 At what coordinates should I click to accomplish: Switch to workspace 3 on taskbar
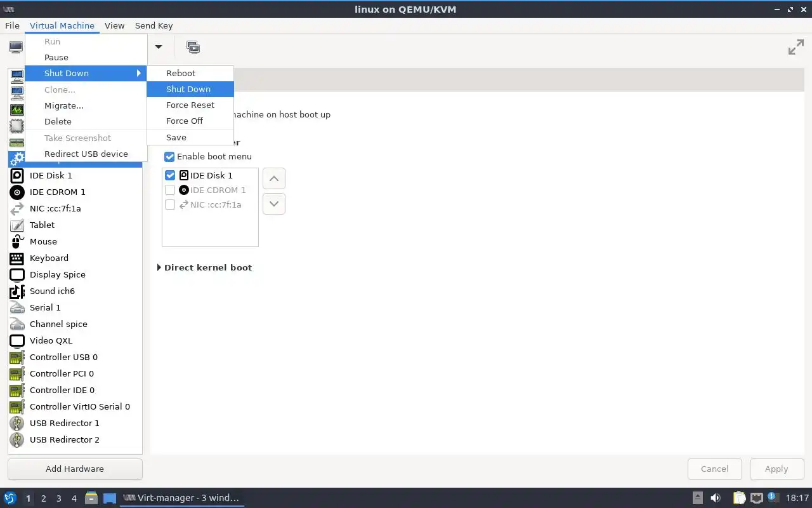tap(58, 498)
